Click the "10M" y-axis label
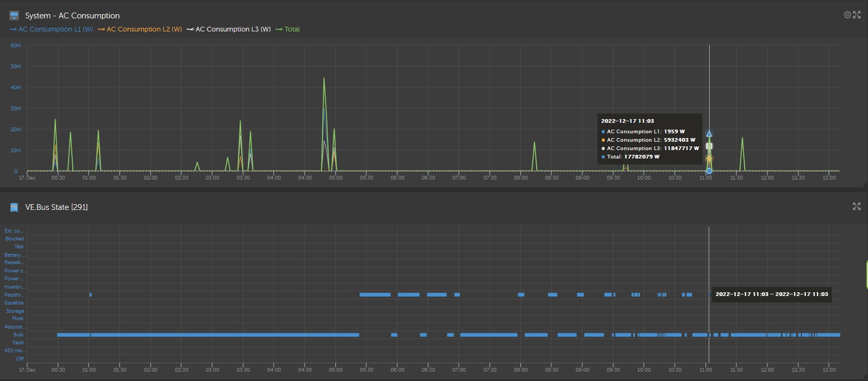Screen dimensions: 868x381 16,151
